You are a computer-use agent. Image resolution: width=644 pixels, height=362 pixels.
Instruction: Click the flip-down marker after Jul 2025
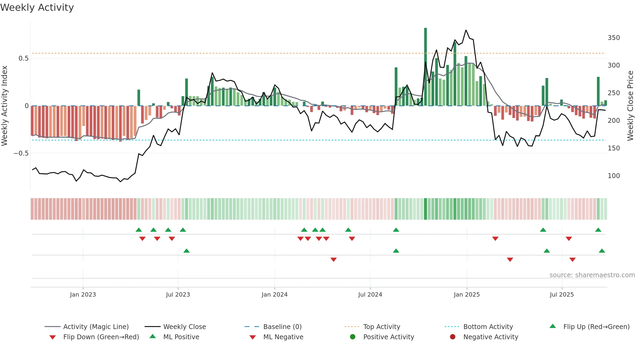click(569, 239)
